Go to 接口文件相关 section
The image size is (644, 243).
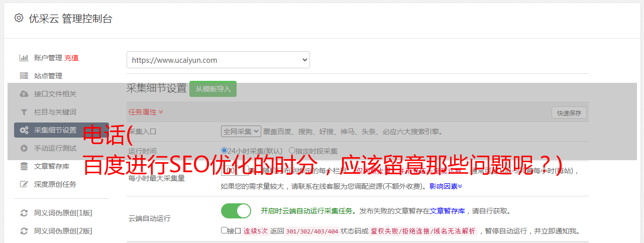click(x=55, y=94)
